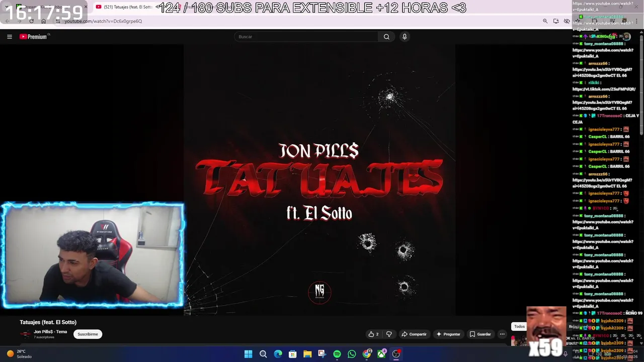Open WhatsApp from taskbar
644x362 pixels.
tap(352, 354)
